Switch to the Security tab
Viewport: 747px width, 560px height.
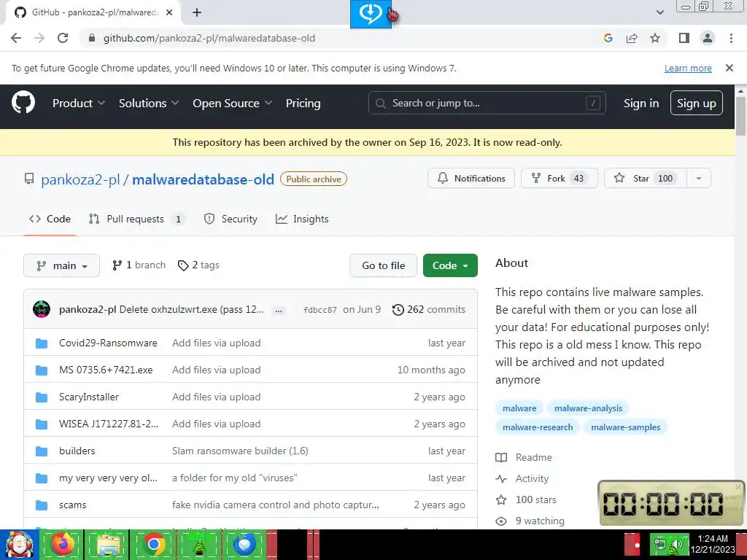point(231,219)
